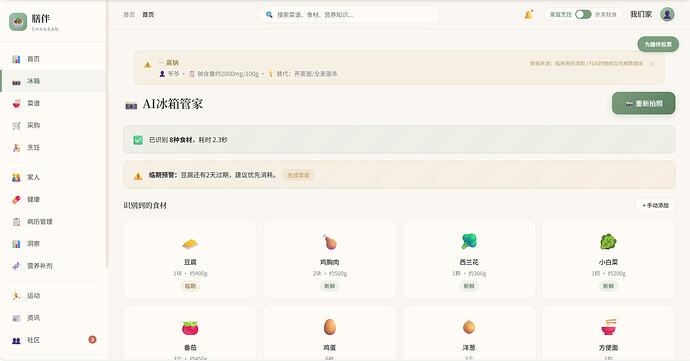
Task: Open the 菜谱 recipes sidebar item
Action: tap(53, 103)
